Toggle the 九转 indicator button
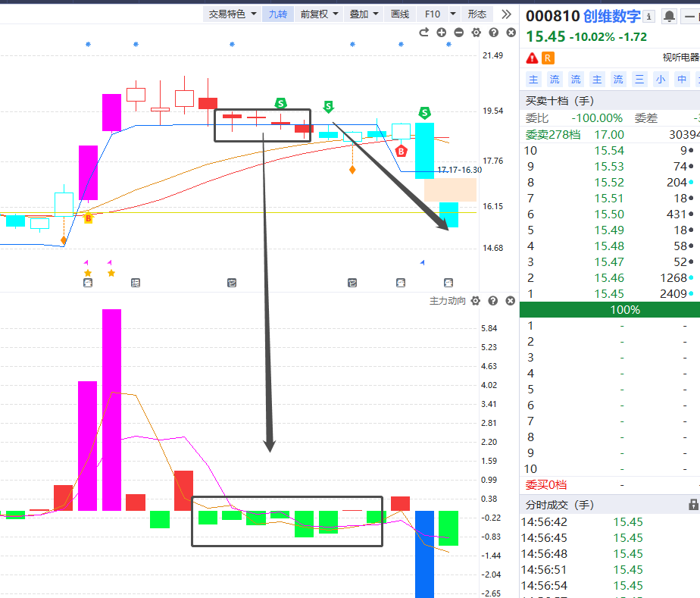This screenshot has height=598, width=700. tap(278, 14)
